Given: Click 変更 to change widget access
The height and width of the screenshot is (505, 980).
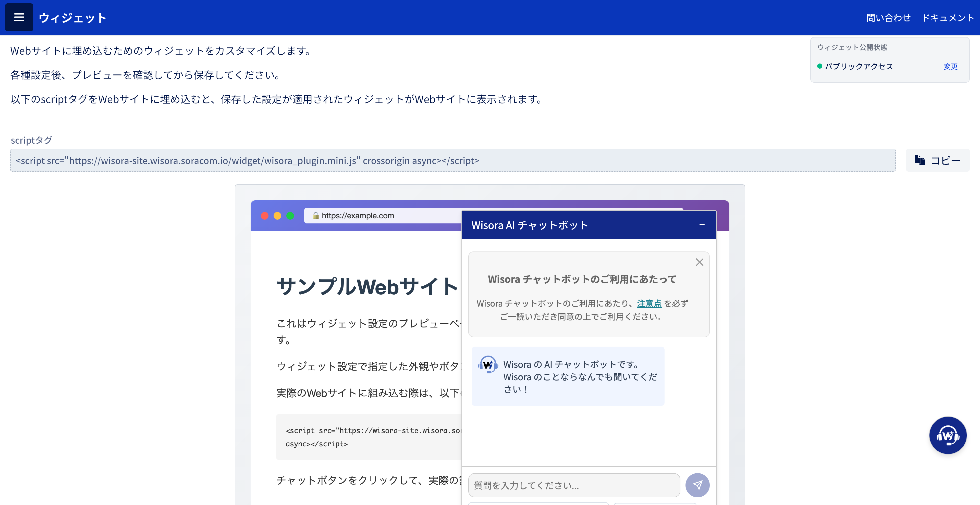Looking at the screenshot, I should coord(950,67).
